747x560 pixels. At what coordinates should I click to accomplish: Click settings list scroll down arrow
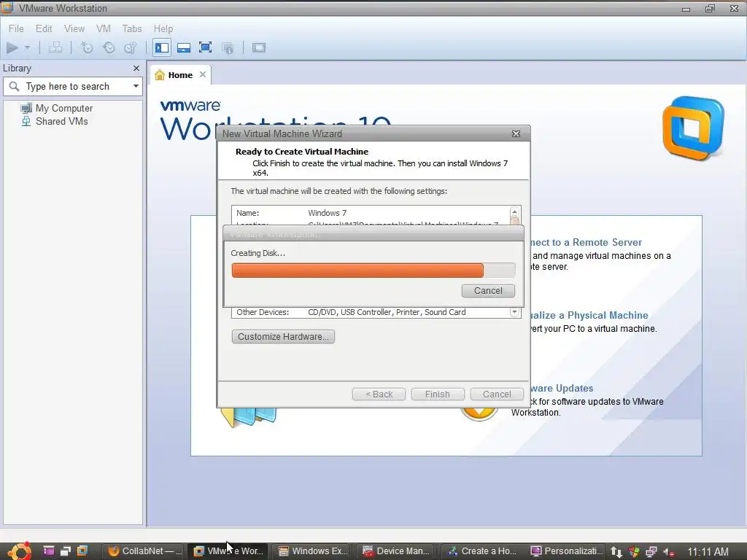[x=514, y=312]
